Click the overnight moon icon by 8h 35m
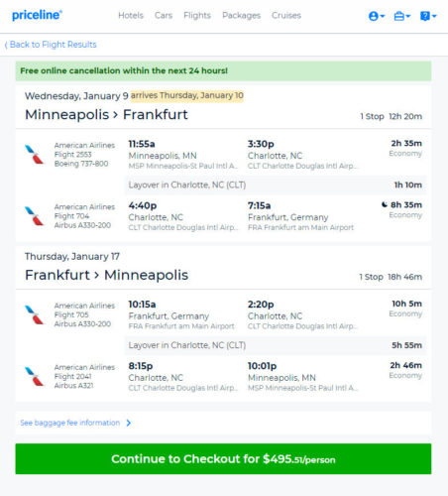 385,204
